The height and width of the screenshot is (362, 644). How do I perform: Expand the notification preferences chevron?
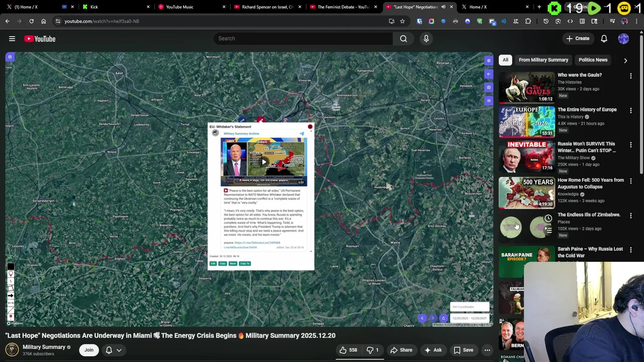tap(119, 350)
